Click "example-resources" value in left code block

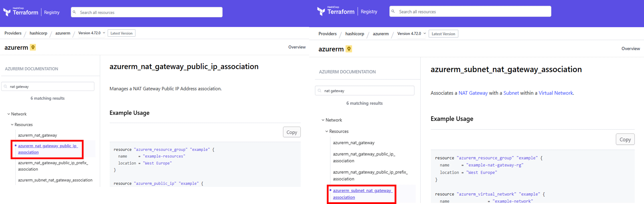(x=164, y=156)
